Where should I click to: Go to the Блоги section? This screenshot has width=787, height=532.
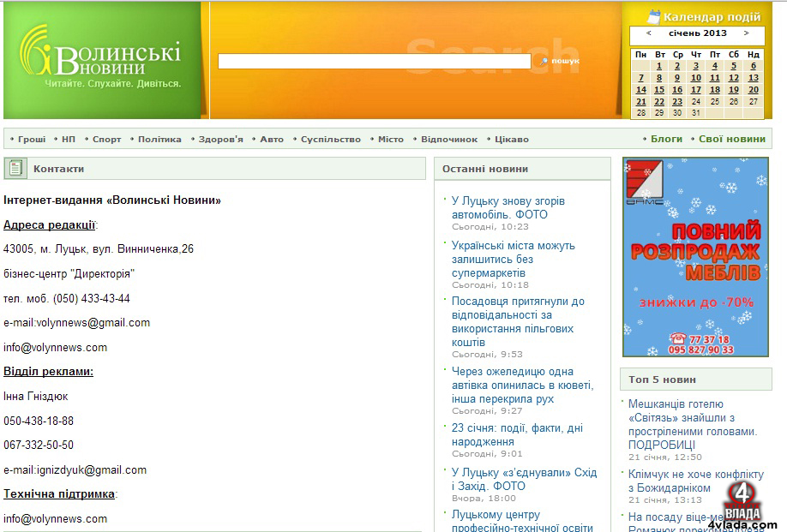click(666, 139)
